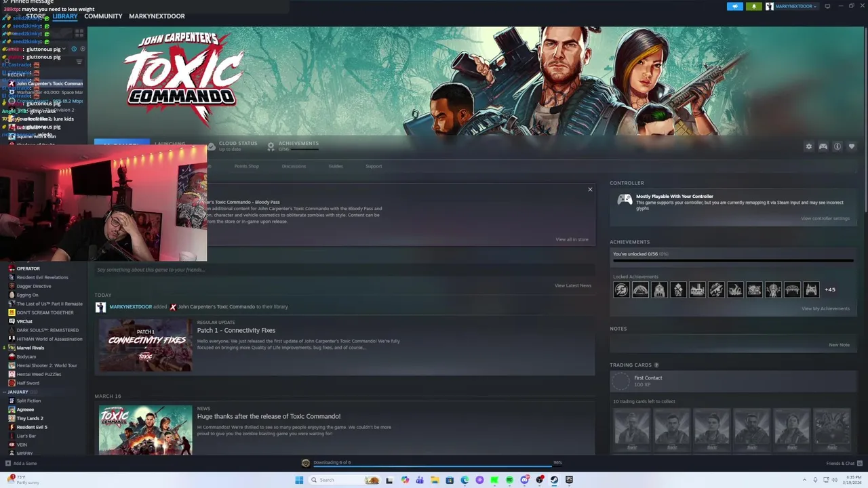Show the +45 more achievements
868x488 pixels.
830,290
